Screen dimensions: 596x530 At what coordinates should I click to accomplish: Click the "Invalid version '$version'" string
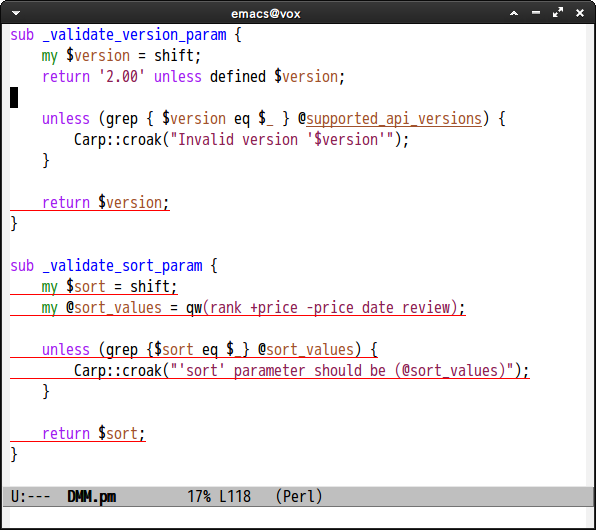[282, 140]
